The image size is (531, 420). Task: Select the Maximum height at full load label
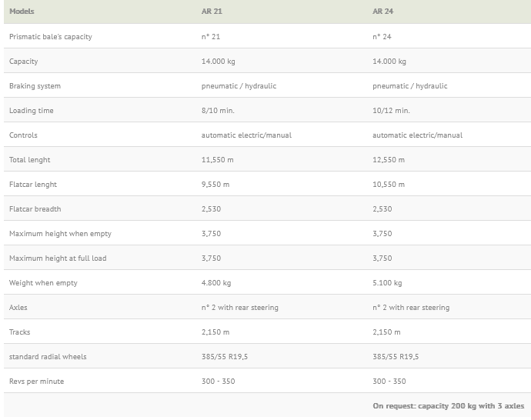[x=58, y=258]
